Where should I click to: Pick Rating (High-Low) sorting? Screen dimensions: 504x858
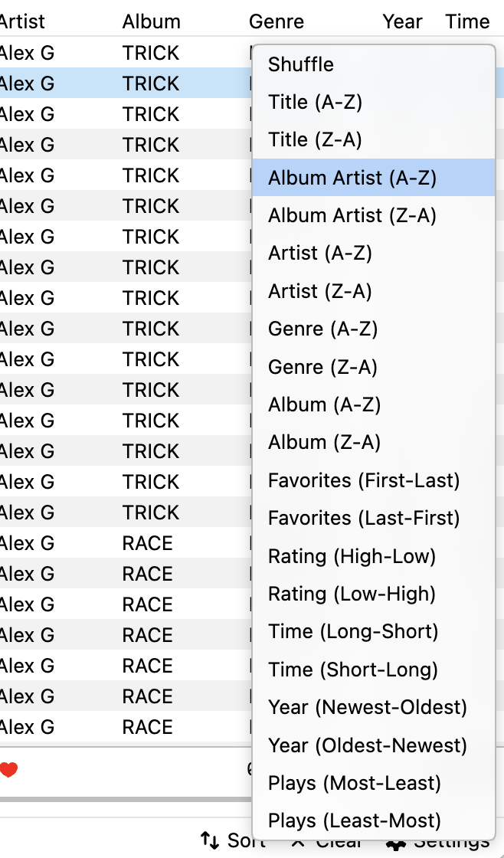pos(374,556)
